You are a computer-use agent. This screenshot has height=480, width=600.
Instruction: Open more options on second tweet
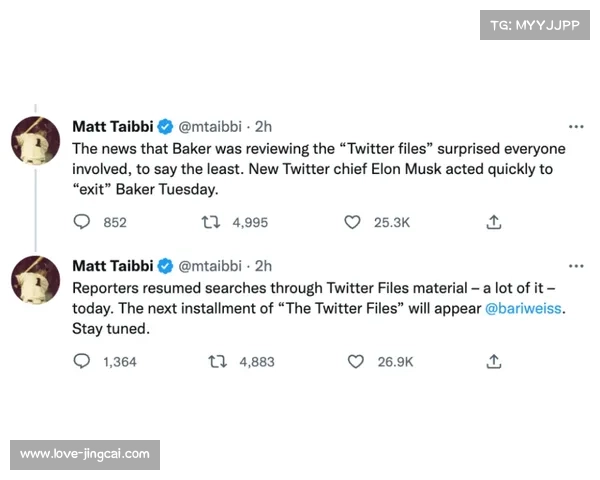coord(576,266)
